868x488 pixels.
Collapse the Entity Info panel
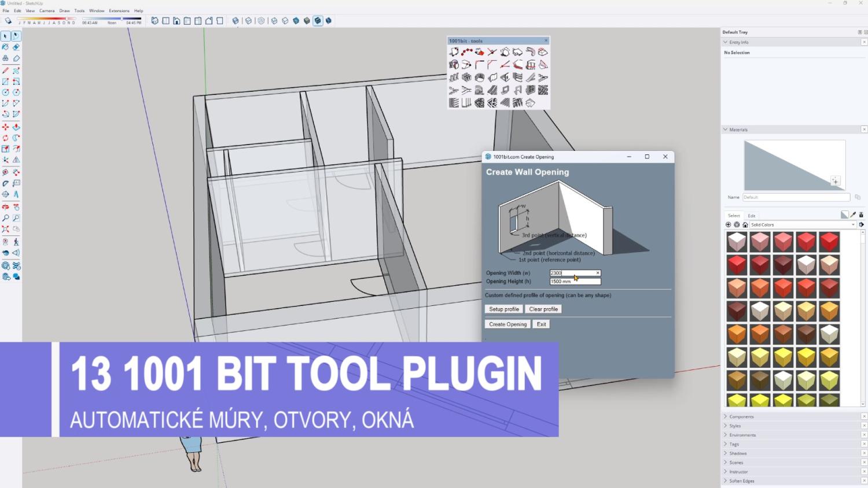(x=726, y=42)
